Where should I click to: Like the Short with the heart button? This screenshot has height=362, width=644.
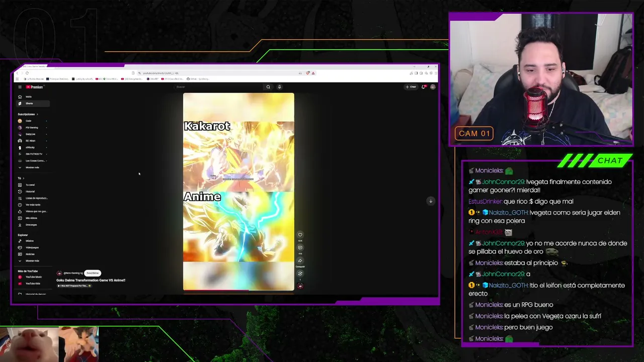point(300,234)
